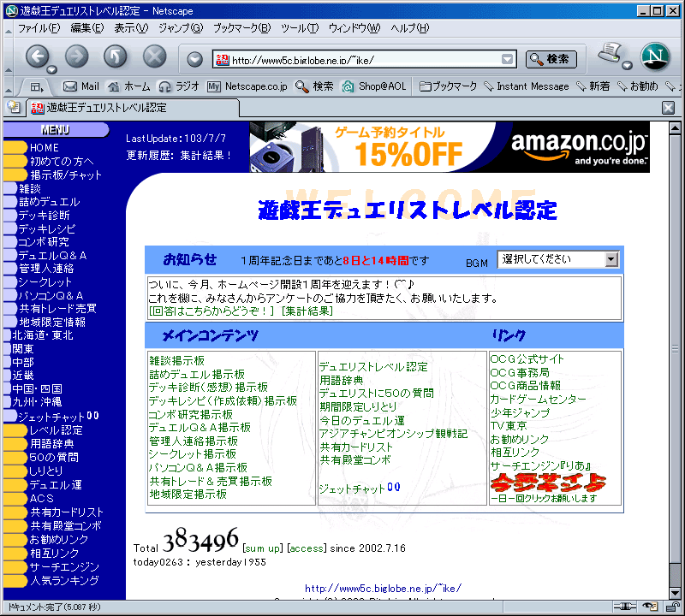Viewport: 685px width, 616px height.
Task: Open the Print button options dropdown arrow
Action: [627, 66]
